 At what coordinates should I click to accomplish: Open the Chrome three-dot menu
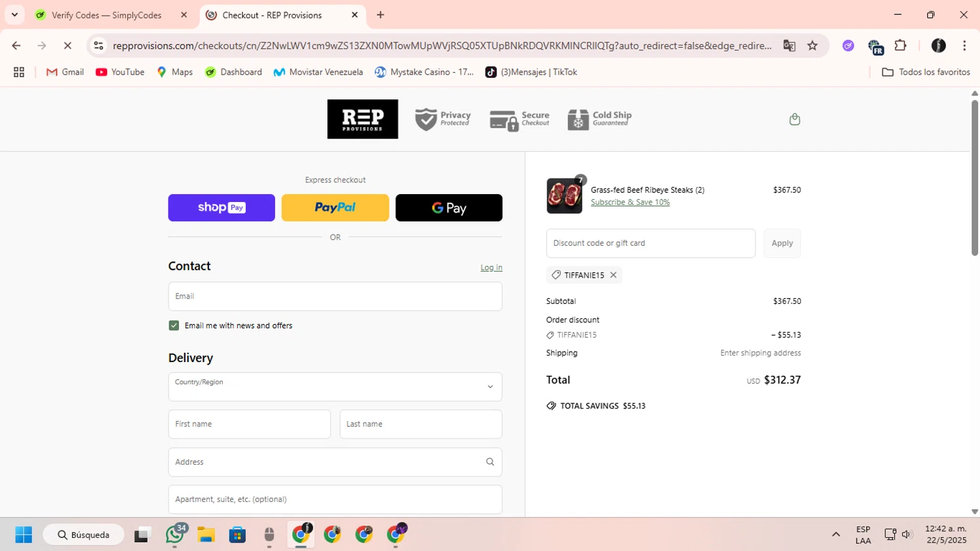(964, 46)
